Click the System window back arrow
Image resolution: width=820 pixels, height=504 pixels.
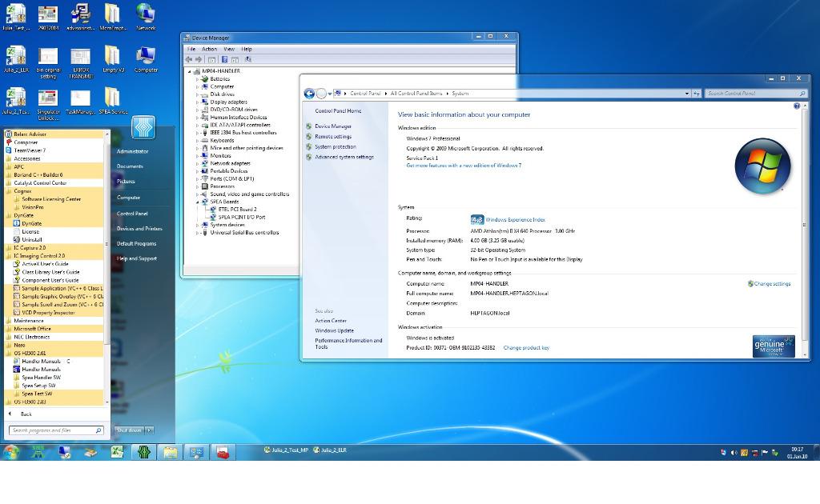pos(309,94)
